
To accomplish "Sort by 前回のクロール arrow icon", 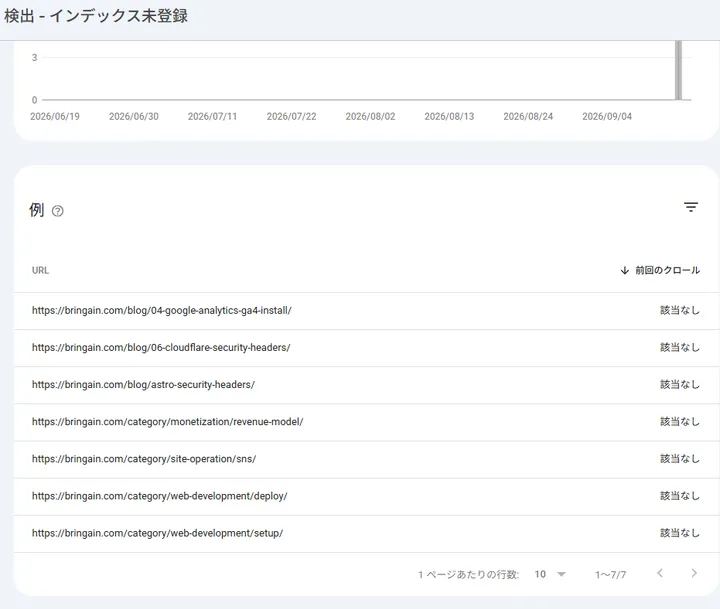I will click(624, 270).
